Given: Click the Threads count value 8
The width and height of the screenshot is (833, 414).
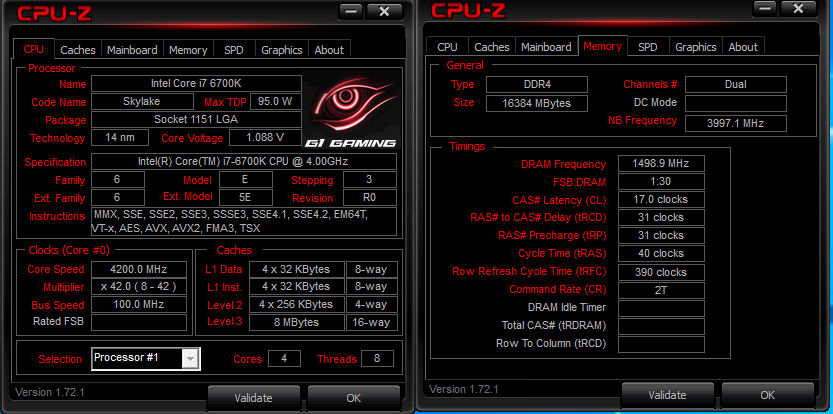Looking at the screenshot, I should 377,358.
